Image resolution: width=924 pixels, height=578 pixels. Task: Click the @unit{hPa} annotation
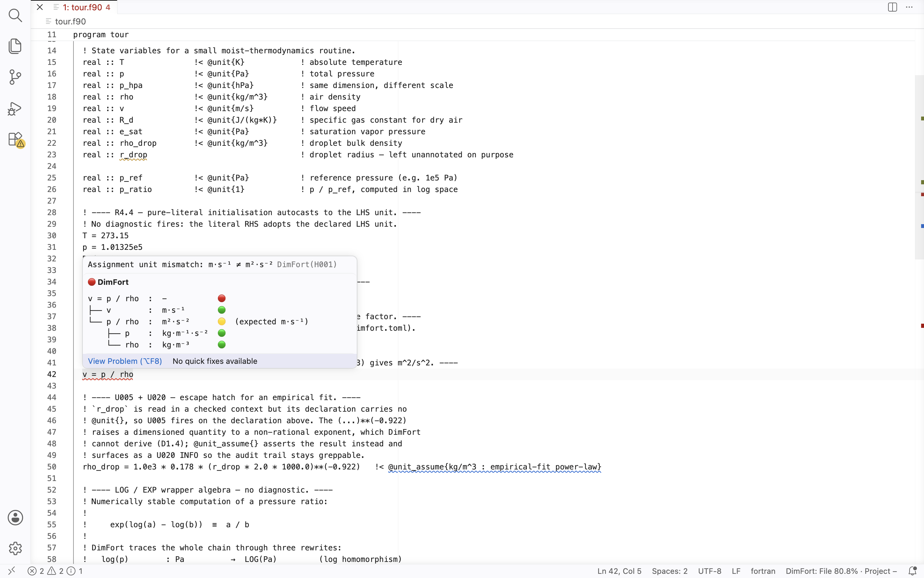pyautogui.click(x=230, y=85)
